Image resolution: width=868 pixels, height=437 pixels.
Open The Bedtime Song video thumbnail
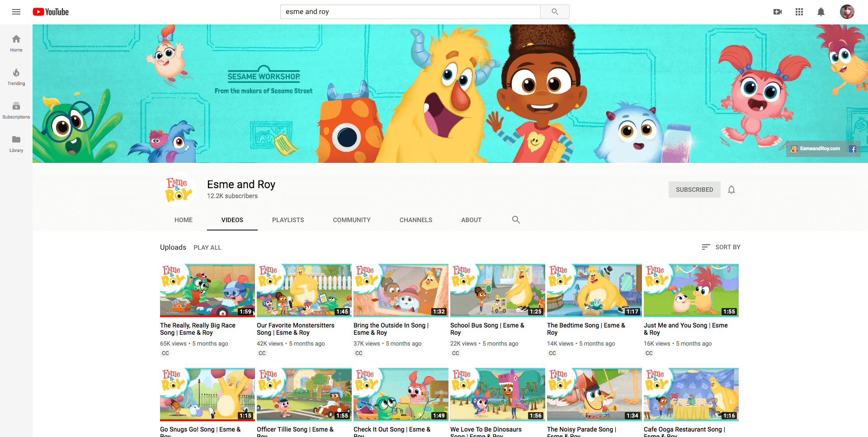pos(594,290)
